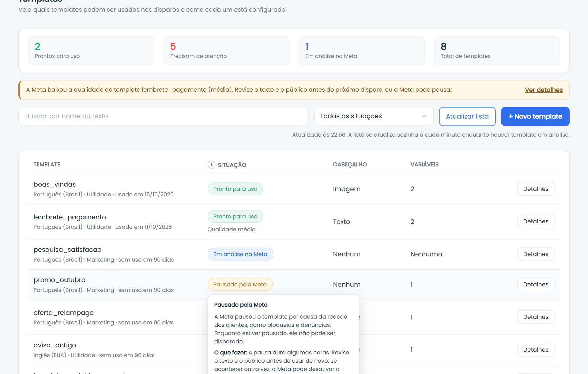This screenshot has height=374, width=588.
Task: Click the Atualizar lista button
Action: click(467, 116)
